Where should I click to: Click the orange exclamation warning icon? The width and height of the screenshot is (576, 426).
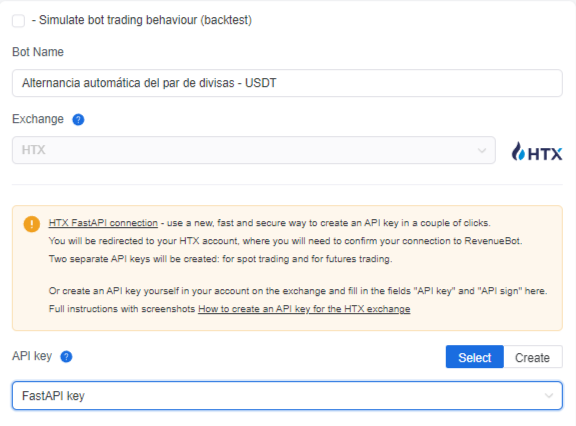pos(32,224)
